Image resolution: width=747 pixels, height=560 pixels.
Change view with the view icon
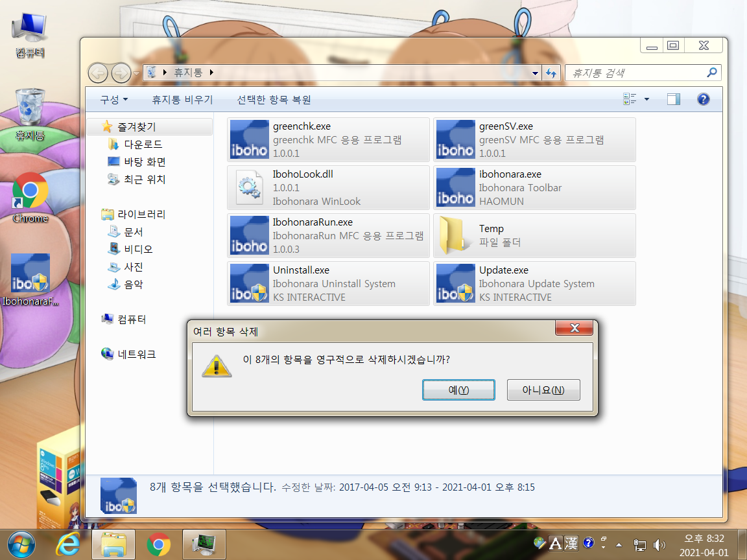coord(630,99)
